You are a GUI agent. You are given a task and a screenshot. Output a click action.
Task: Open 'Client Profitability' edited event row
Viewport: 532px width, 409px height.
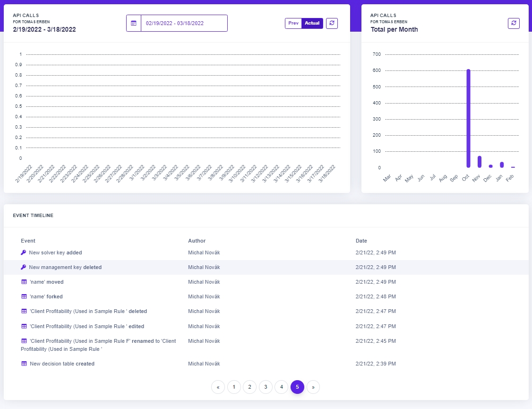(x=87, y=326)
